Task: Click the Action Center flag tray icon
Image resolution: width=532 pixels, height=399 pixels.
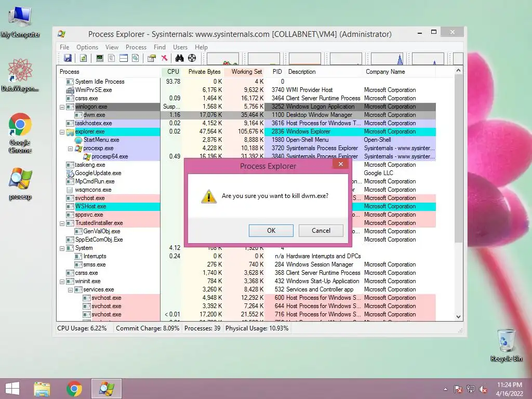Action: (458, 389)
